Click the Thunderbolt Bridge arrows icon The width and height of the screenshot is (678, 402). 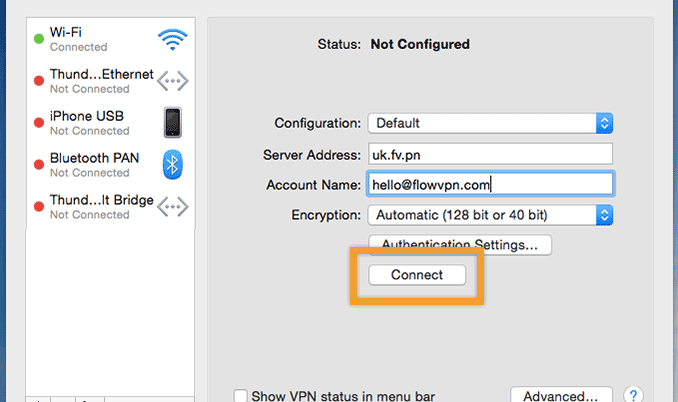(x=172, y=206)
